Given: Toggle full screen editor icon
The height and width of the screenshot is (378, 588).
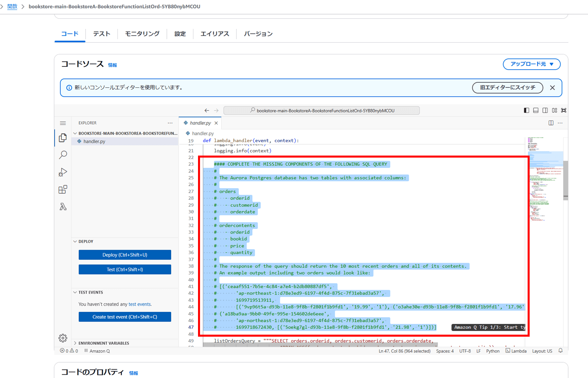Looking at the screenshot, I should (564, 110).
